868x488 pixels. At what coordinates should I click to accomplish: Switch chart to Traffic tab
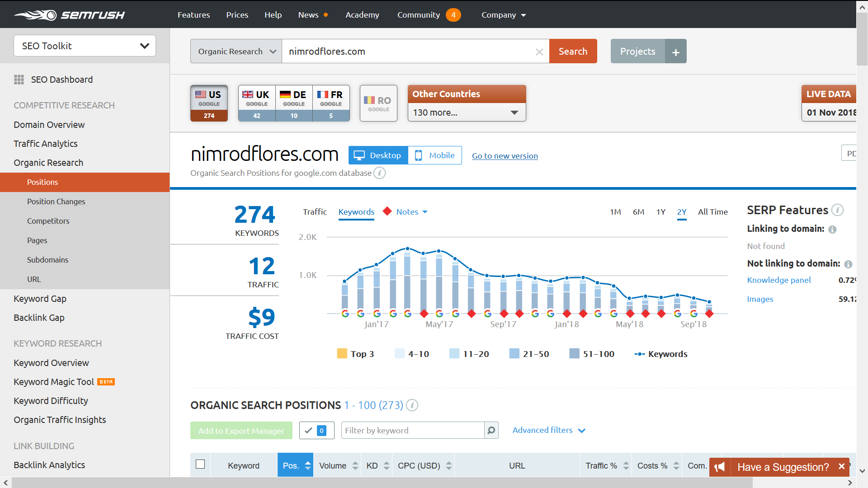point(315,212)
